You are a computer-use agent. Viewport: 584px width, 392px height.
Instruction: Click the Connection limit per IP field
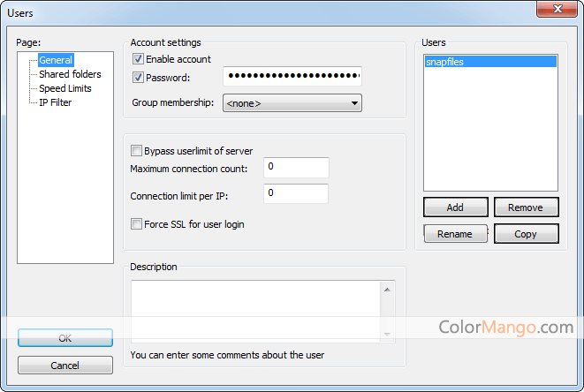pyautogui.click(x=296, y=193)
